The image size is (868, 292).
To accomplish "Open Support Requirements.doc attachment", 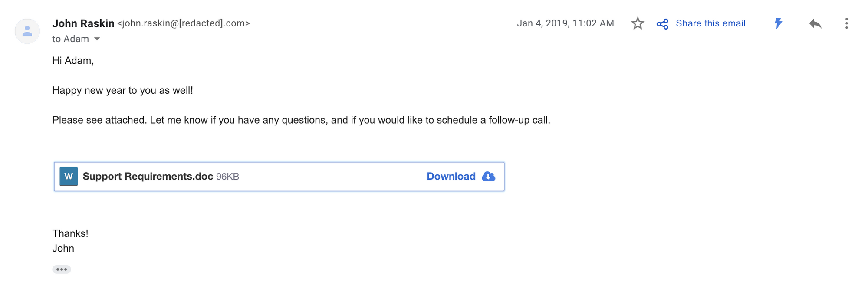I will tap(148, 177).
